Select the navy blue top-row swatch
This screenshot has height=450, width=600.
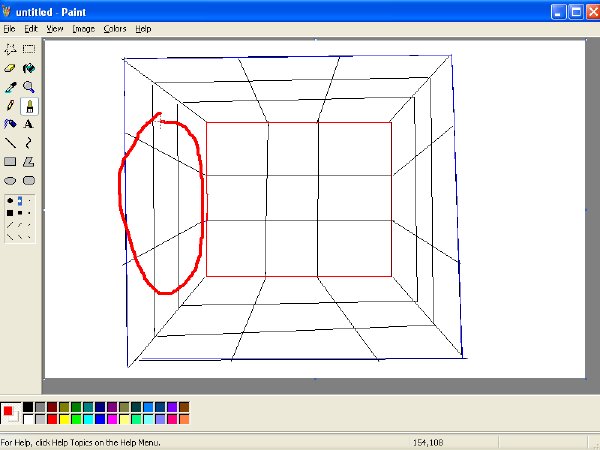pos(100,407)
